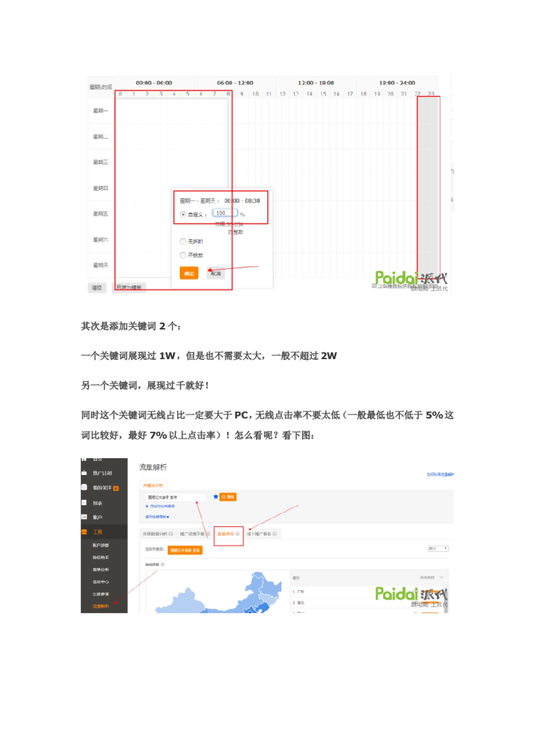Click the 06:00 - 12:00 time header
Viewport: 534px width, 756px height.
235,83
